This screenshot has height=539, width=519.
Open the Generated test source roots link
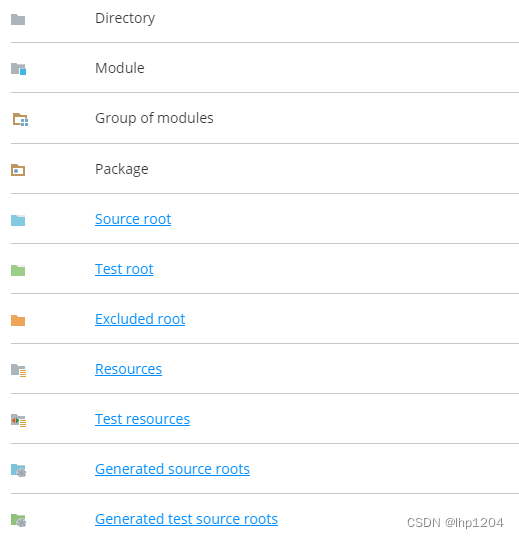[186, 519]
